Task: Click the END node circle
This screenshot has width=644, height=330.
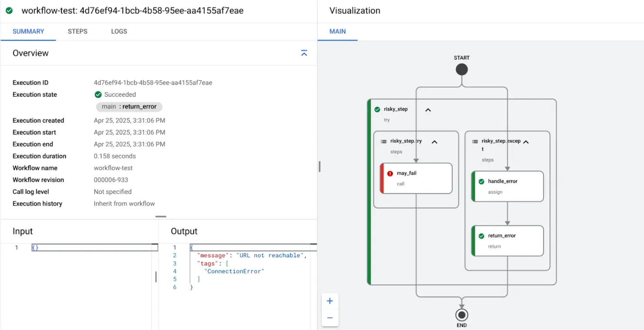Action: pos(462,315)
